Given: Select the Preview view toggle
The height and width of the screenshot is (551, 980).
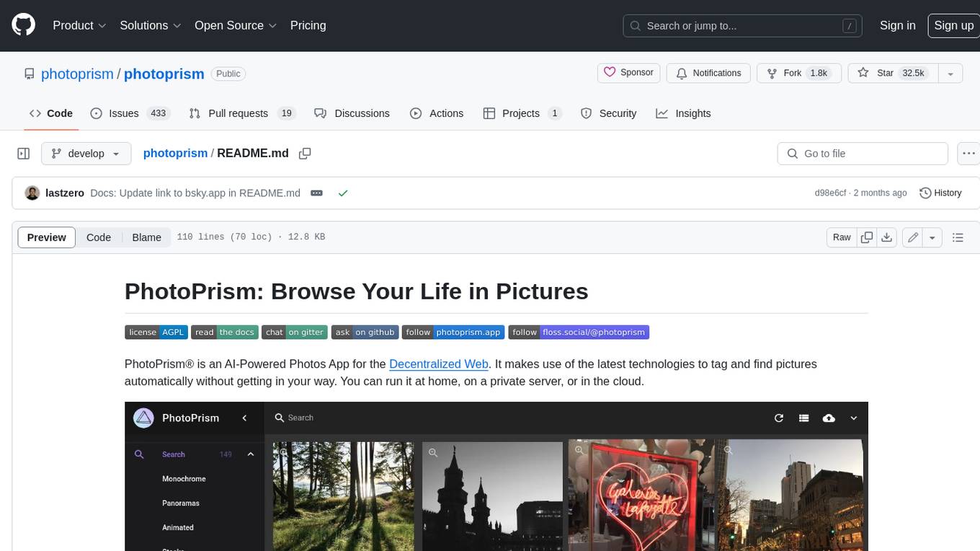Looking at the screenshot, I should coord(47,237).
